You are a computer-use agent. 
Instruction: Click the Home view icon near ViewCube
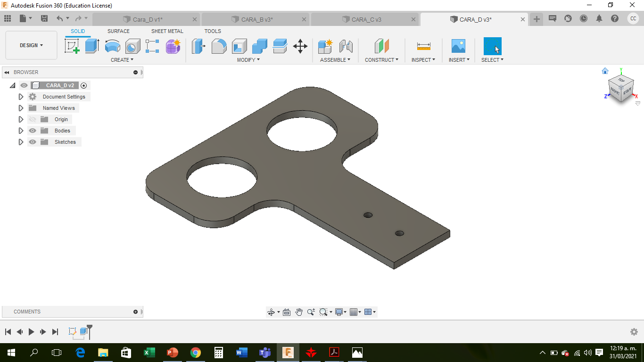[x=605, y=71]
